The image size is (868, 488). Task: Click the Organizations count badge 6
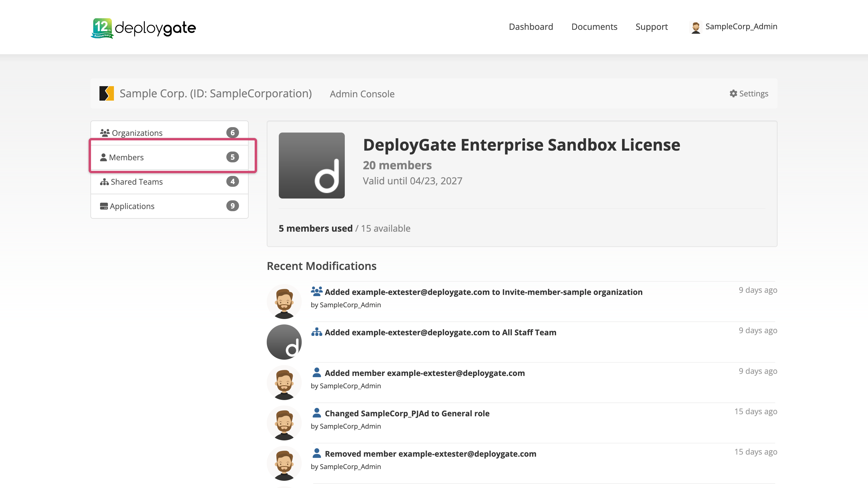(232, 133)
